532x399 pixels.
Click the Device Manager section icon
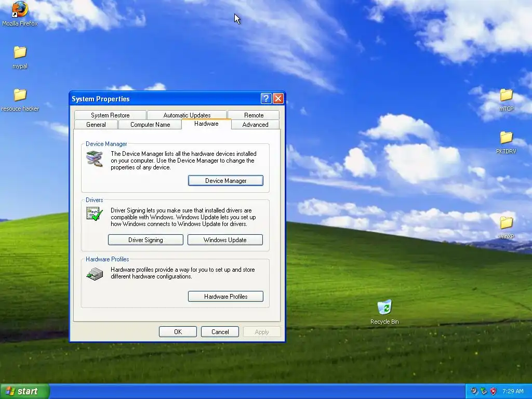coord(95,159)
